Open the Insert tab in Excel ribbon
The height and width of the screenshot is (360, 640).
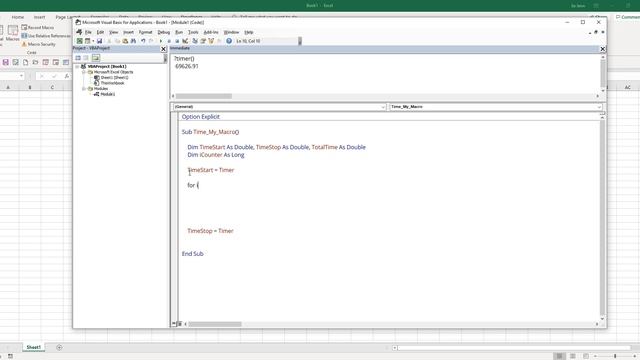(39, 17)
